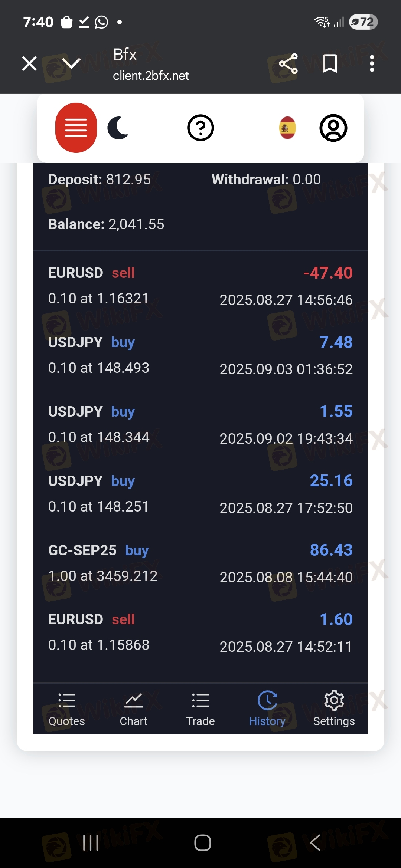Image resolution: width=401 pixels, height=868 pixels.
Task: Share the page using share icon
Action: (288, 64)
